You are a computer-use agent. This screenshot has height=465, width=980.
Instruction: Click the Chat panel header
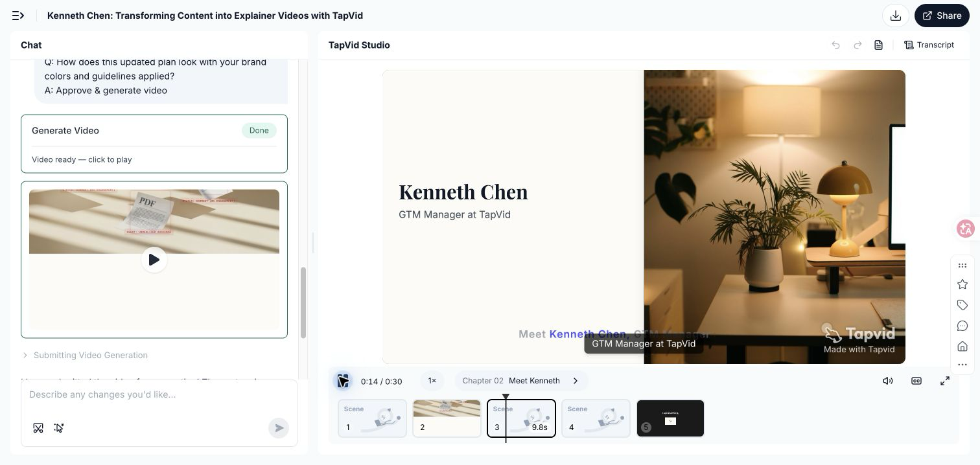coord(31,45)
